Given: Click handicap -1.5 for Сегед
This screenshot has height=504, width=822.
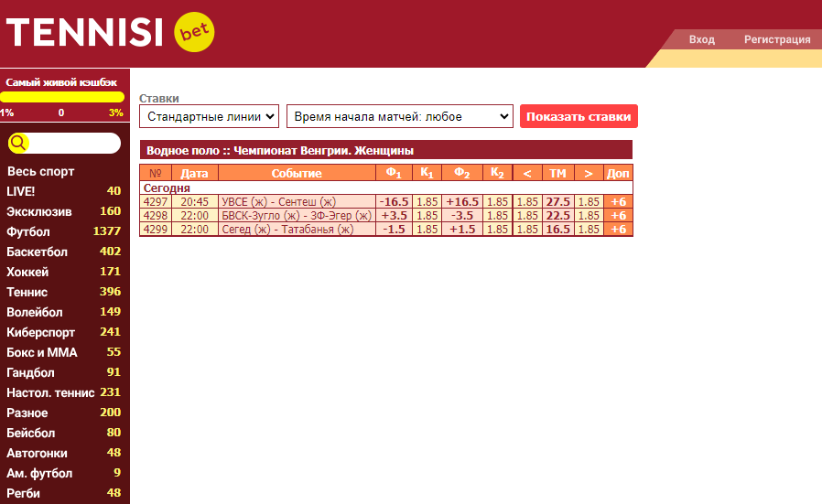Looking at the screenshot, I should point(394,229).
